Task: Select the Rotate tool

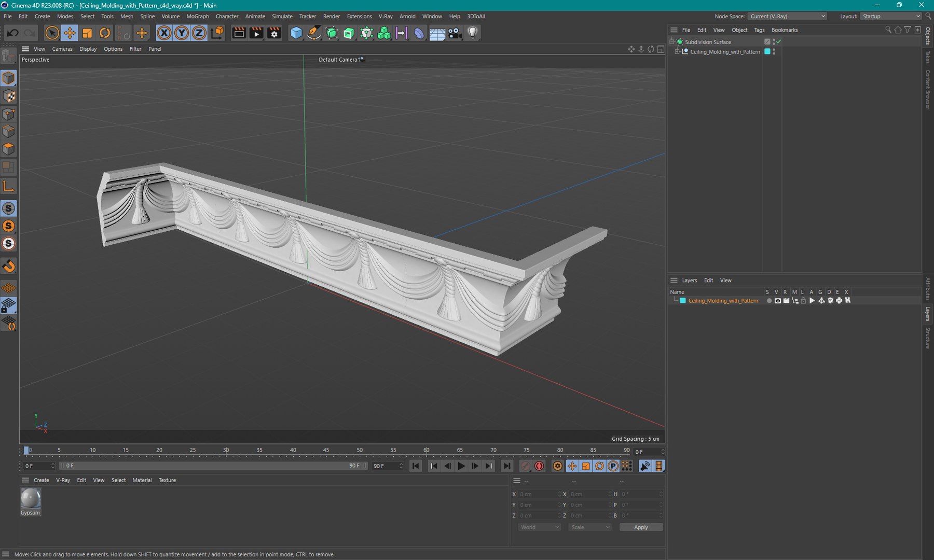Action: pos(105,33)
